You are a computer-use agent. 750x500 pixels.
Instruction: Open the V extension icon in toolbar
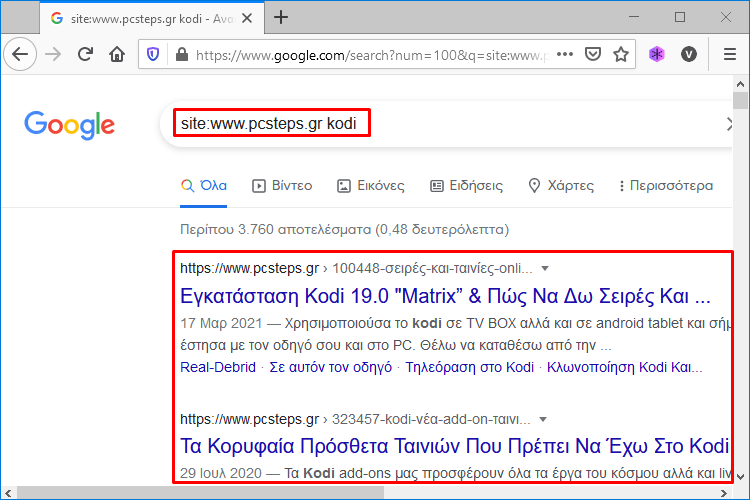pos(689,54)
